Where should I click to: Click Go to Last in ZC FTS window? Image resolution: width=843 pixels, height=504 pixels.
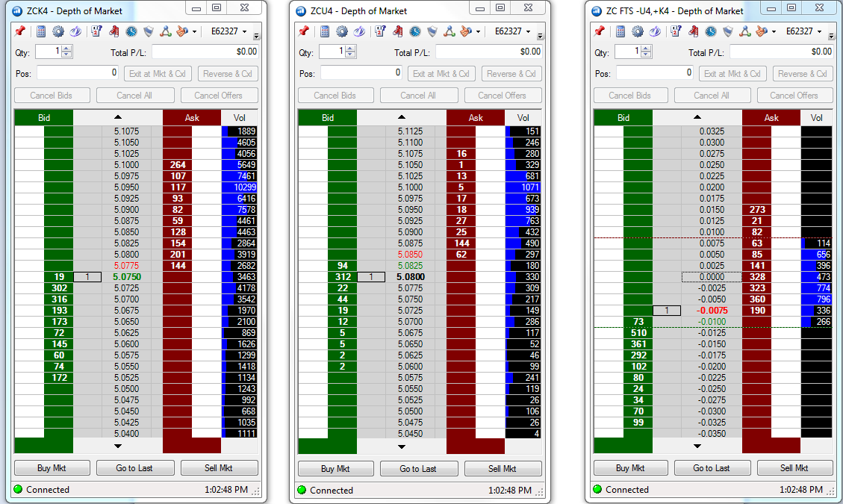712,468
